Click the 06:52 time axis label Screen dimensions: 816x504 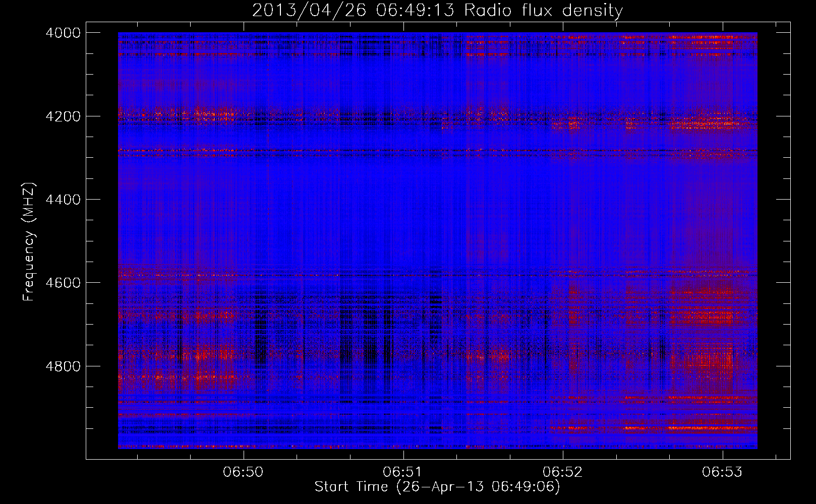tap(562, 472)
